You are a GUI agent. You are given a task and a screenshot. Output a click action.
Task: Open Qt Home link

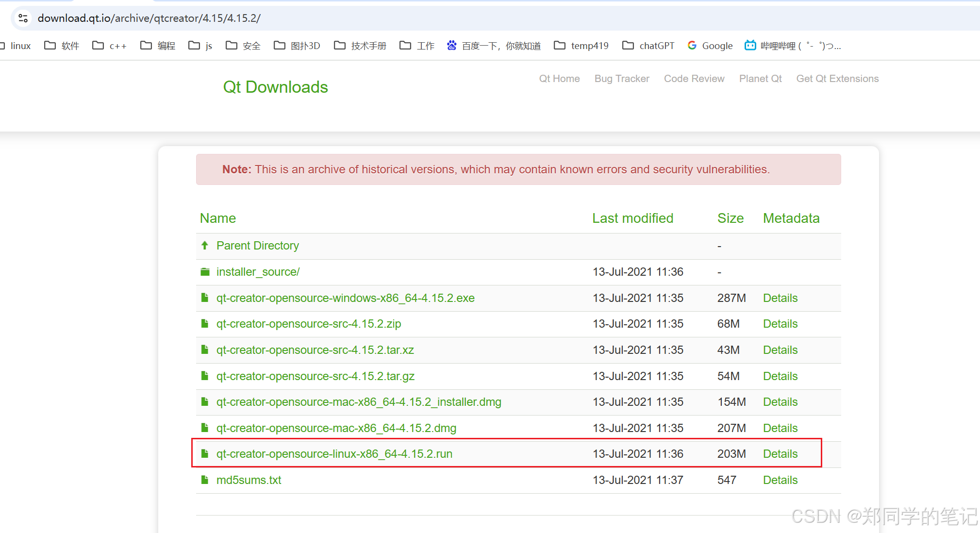tap(559, 79)
